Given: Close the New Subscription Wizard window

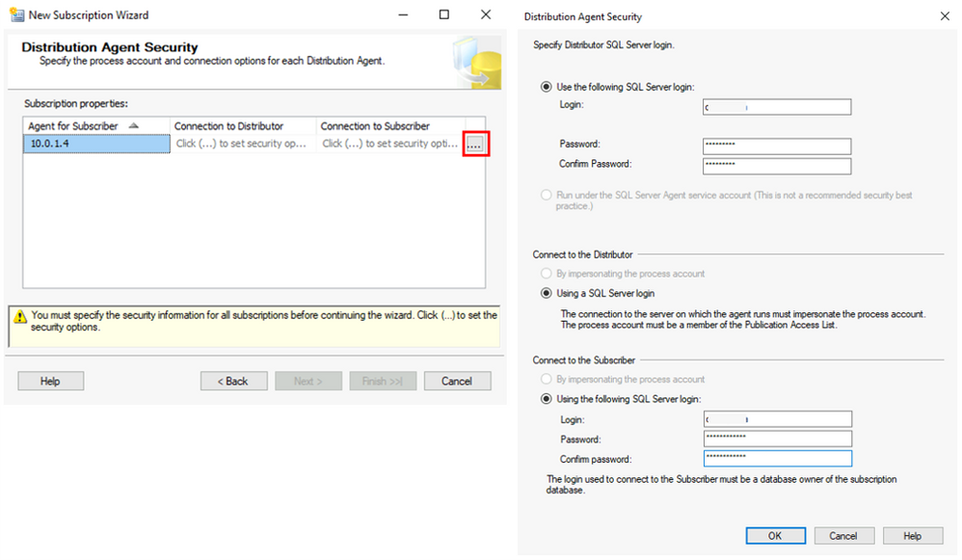Looking at the screenshot, I should point(486,15).
